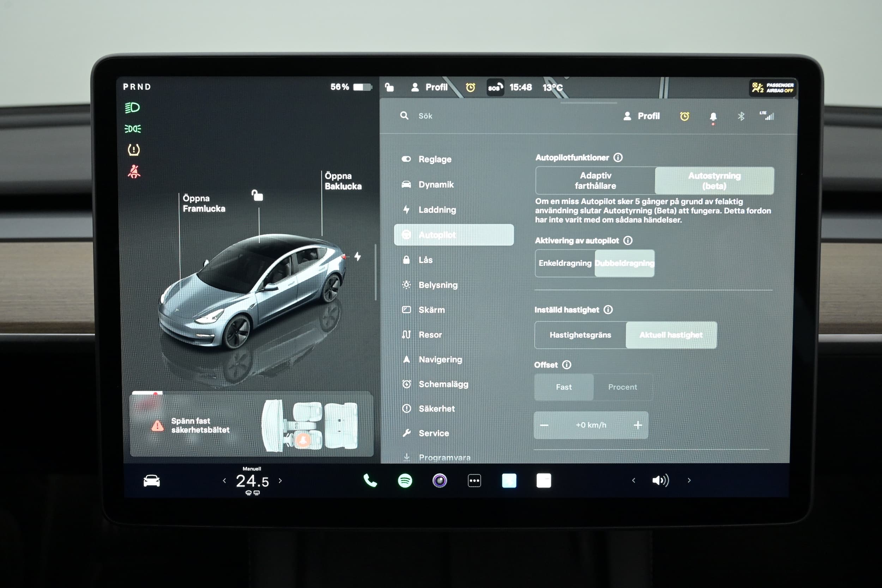Launch the Spotify app icon
882x588 pixels.
(x=405, y=480)
